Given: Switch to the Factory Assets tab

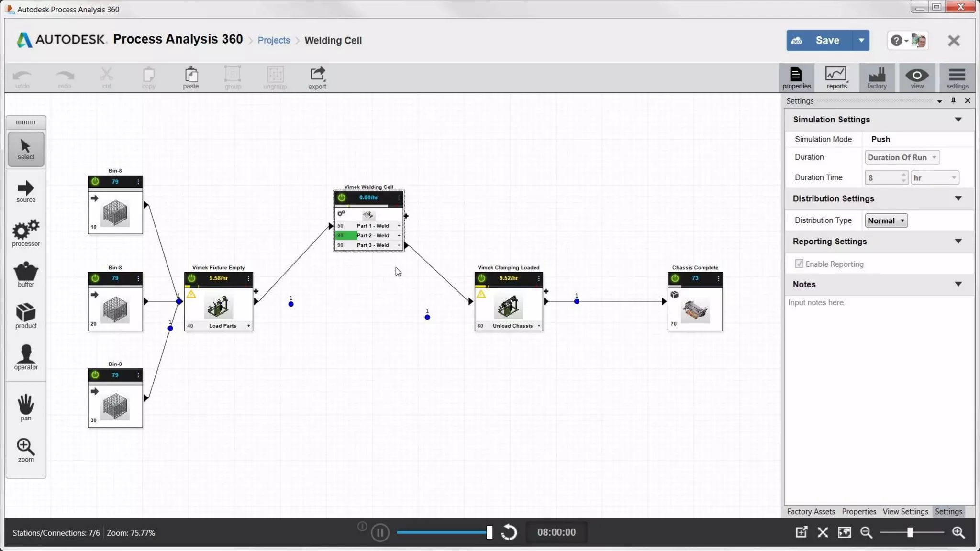Looking at the screenshot, I should pos(811,511).
